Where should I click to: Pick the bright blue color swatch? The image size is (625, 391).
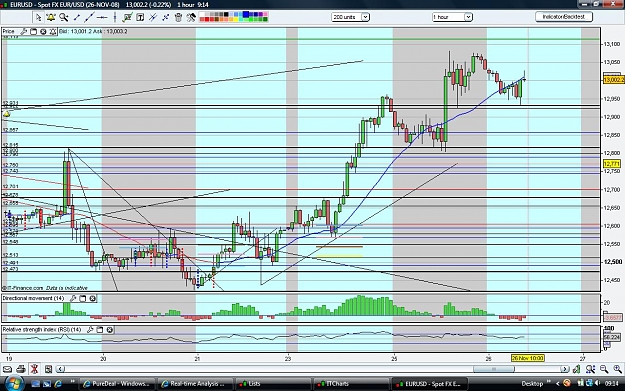[x=246, y=14]
